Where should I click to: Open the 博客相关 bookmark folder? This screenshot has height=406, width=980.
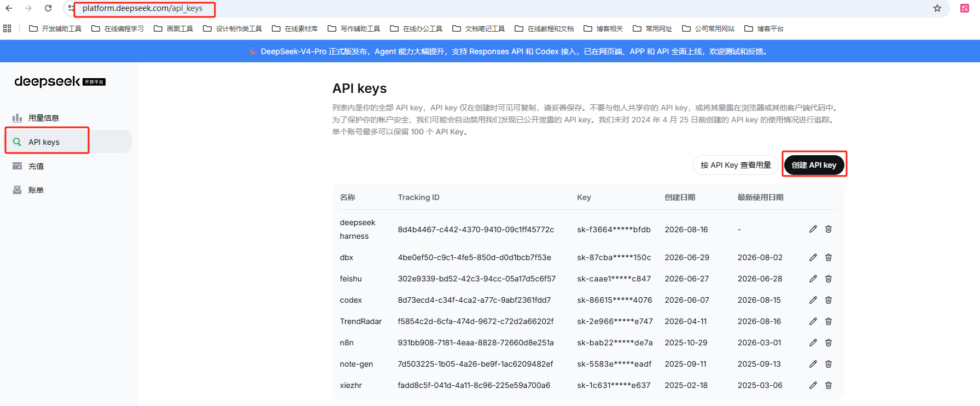(603, 28)
